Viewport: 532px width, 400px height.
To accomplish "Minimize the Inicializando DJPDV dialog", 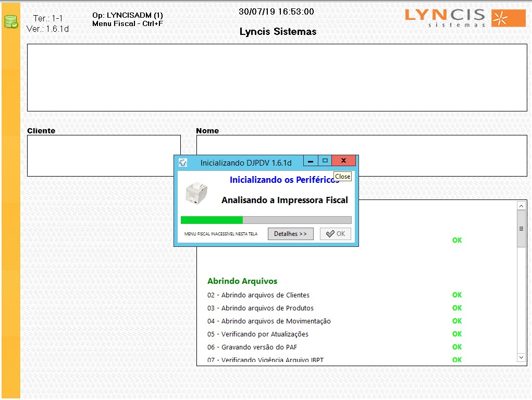I will coord(311,161).
